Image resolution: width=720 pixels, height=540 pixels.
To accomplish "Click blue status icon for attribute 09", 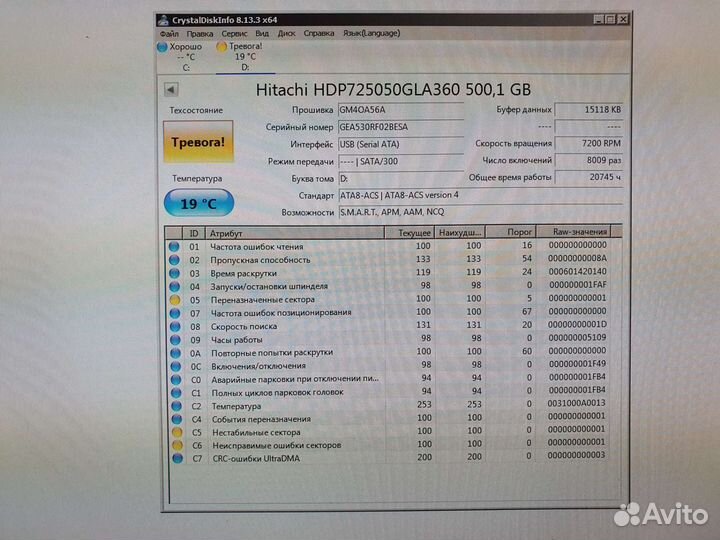I will [x=175, y=340].
